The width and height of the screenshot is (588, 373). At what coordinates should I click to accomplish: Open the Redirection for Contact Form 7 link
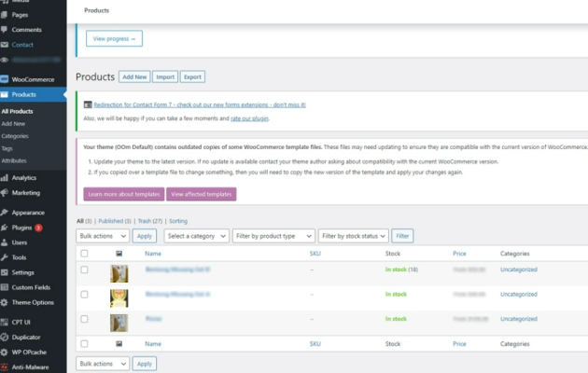tap(200, 104)
